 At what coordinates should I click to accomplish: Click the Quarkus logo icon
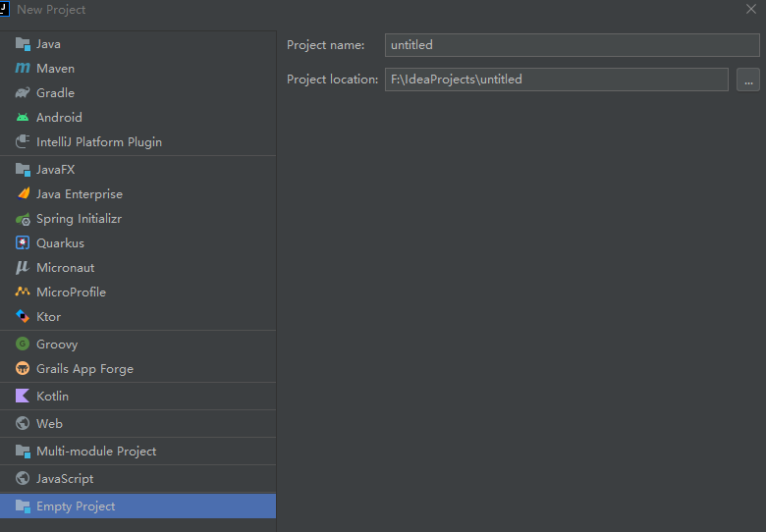(x=23, y=243)
